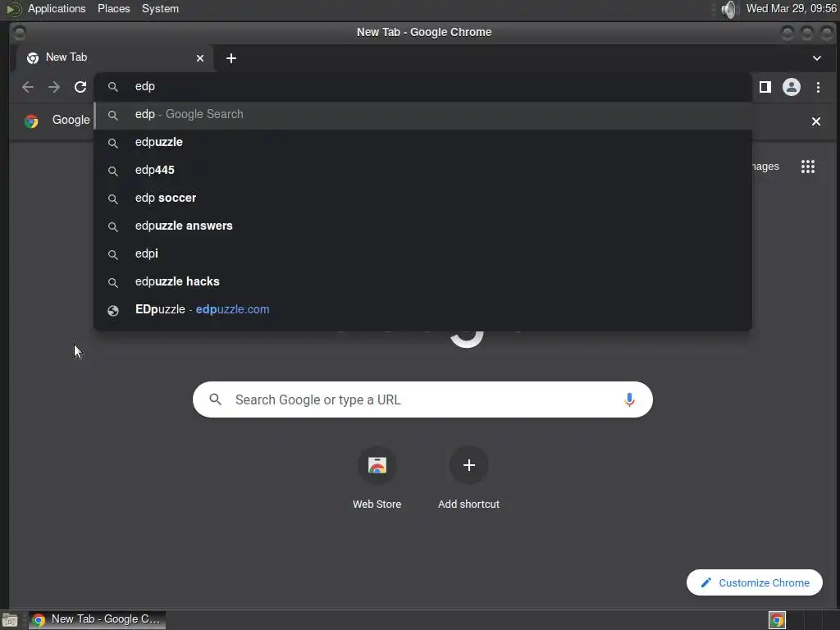Click the search icon beside edp soccer

(x=113, y=199)
